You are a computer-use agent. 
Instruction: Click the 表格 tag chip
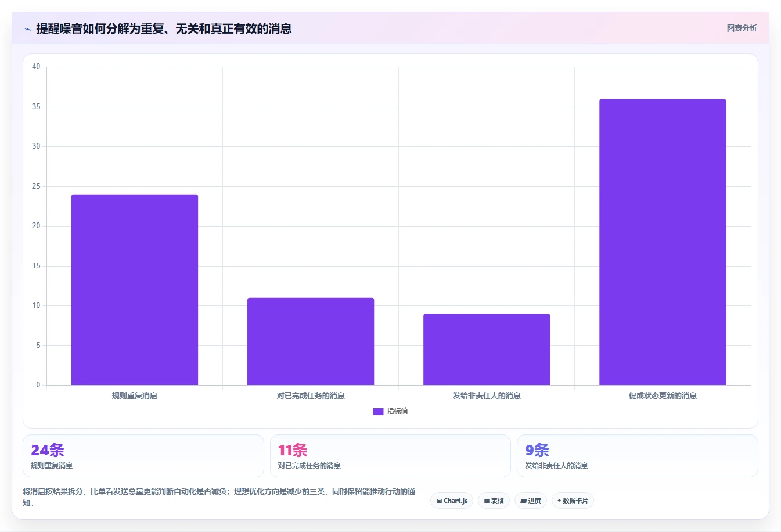click(494, 501)
